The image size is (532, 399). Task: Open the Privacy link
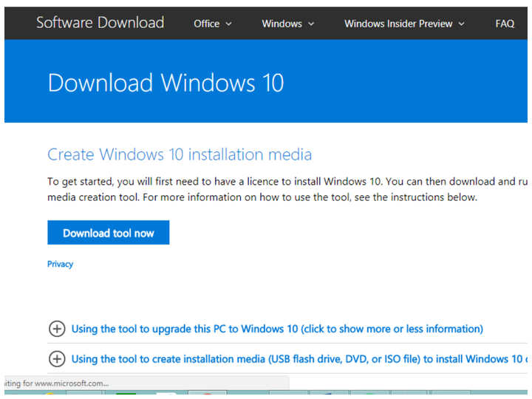click(x=61, y=264)
